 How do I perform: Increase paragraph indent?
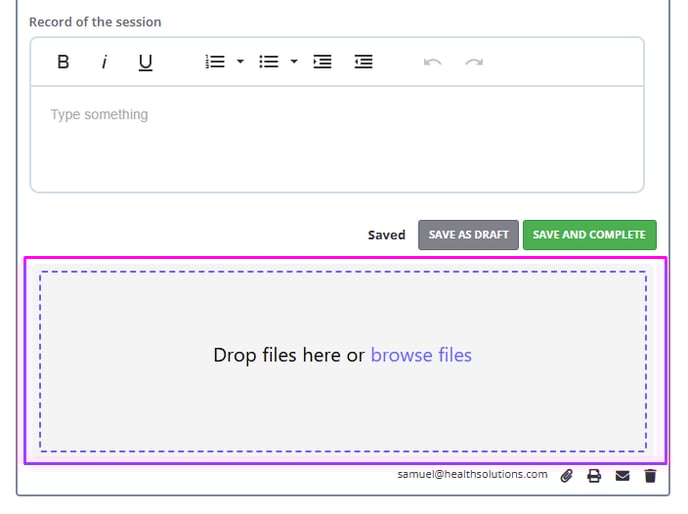click(x=322, y=61)
